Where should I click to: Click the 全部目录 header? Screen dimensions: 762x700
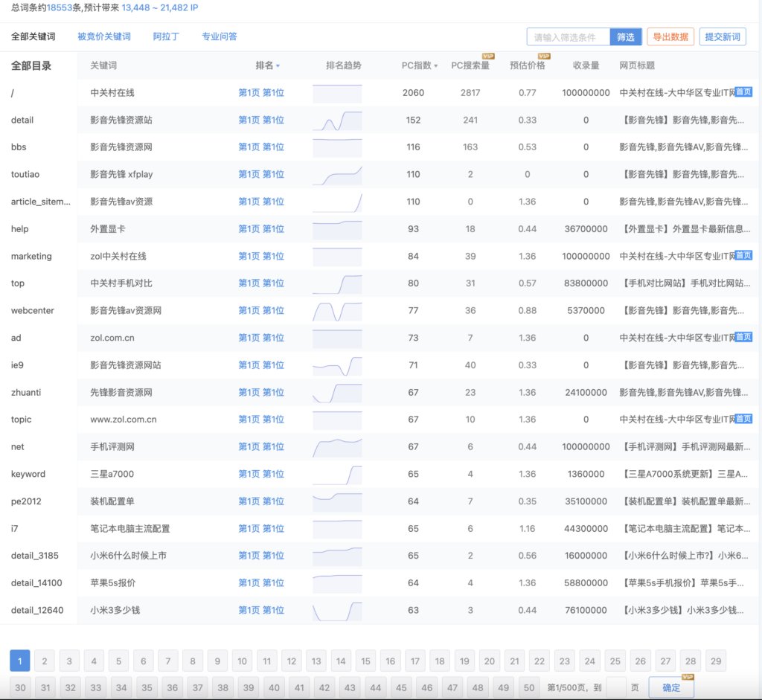pos(31,65)
